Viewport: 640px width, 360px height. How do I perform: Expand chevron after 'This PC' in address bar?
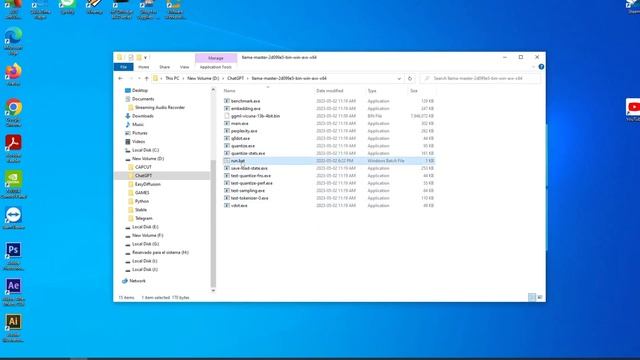pyautogui.click(x=183, y=78)
